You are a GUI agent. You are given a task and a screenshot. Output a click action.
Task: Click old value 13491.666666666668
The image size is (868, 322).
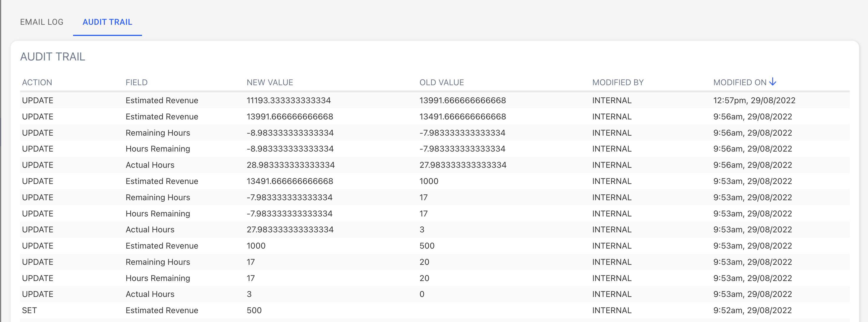pos(462,117)
